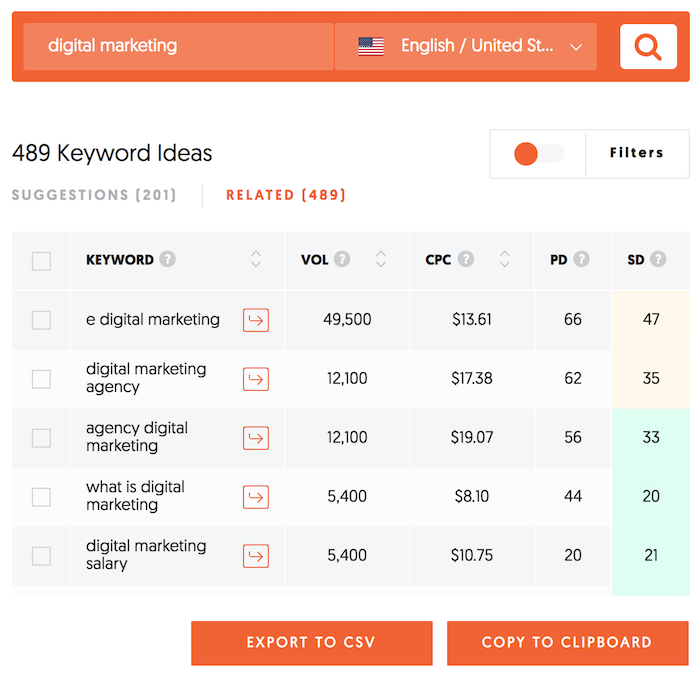Click the orange magnifier search button
This screenshot has height=677, width=700.
coord(648,47)
